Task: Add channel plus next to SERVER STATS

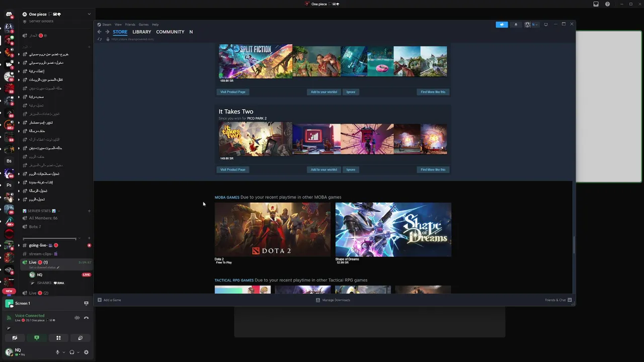Action: tap(89, 211)
